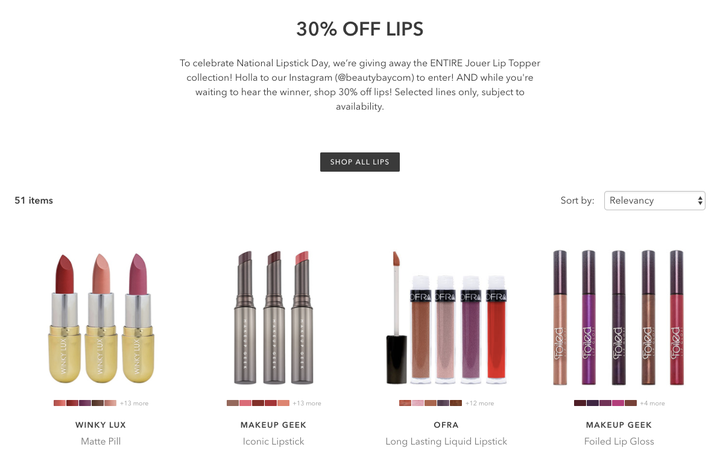This screenshot has width=720, height=453.
Task: Select last color swatch under Winky Lux
Action: 111,403
